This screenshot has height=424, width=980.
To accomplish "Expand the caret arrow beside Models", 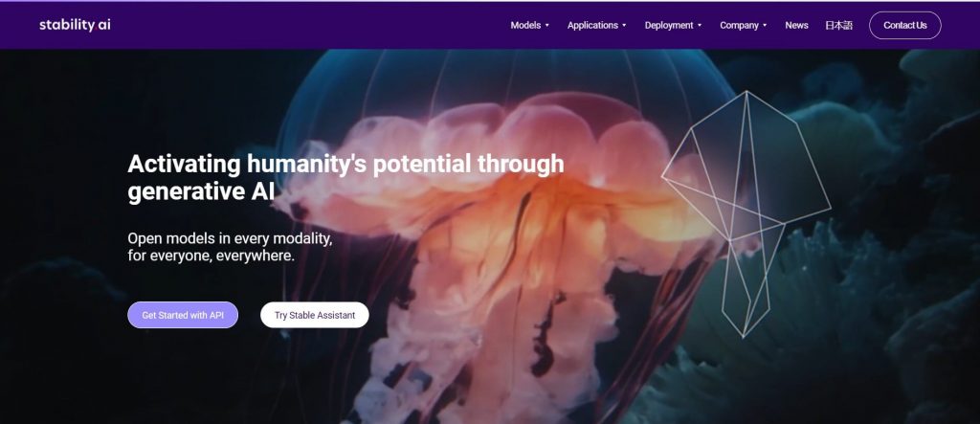I will pyautogui.click(x=546, y=26).
